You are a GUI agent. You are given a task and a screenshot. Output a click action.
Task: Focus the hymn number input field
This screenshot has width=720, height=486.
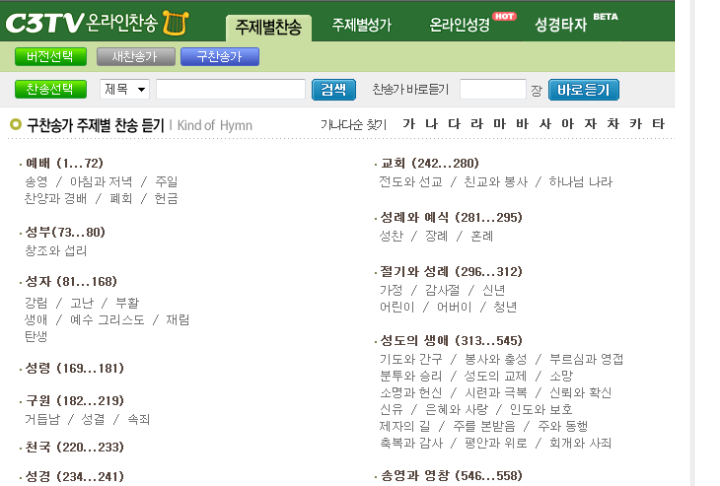point(493,89)
